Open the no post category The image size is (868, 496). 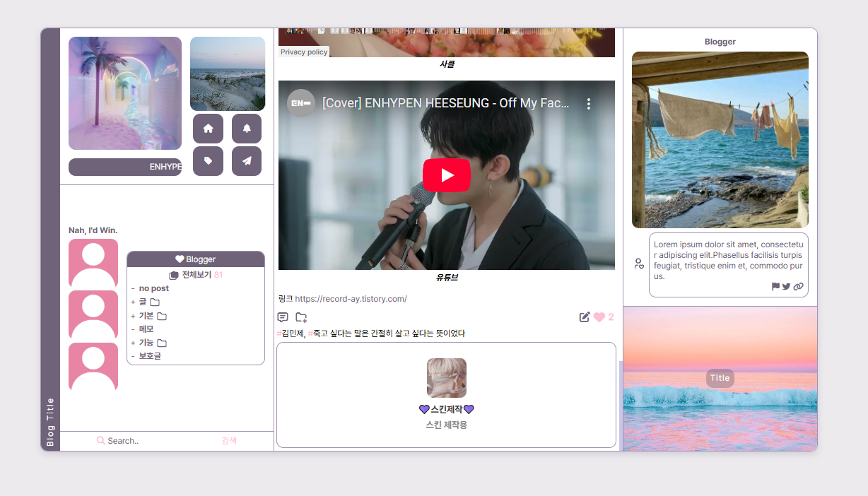click(x=154, y=288)
